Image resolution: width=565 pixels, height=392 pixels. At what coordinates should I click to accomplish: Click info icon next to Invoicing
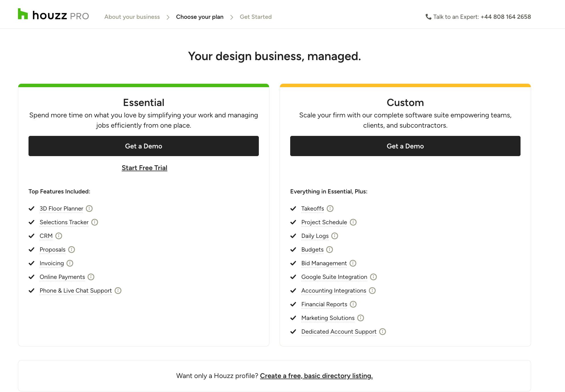point(70,263)
